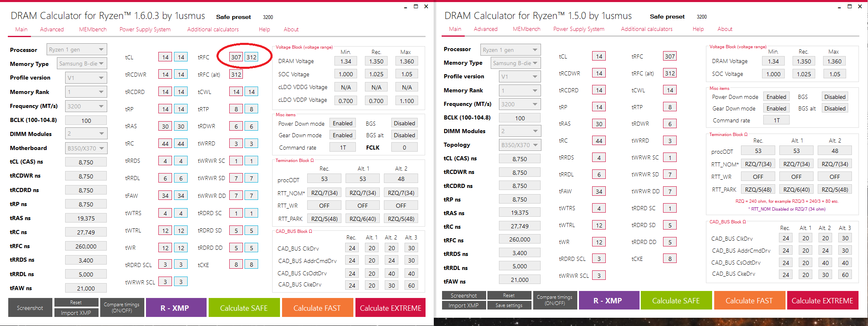Click tCL ns value field in 1.6.0.3 window
868x326 pixels.
click(86, 162)
